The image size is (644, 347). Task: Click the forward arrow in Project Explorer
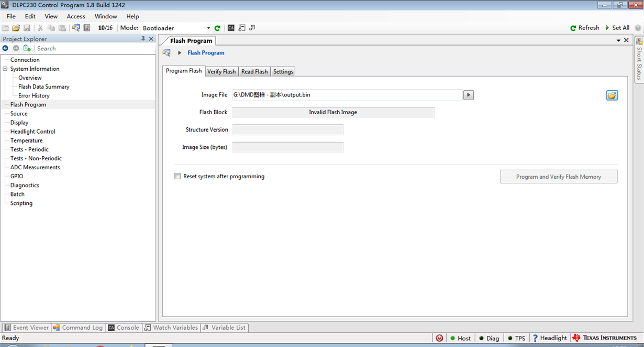click(x=16, y=48)
